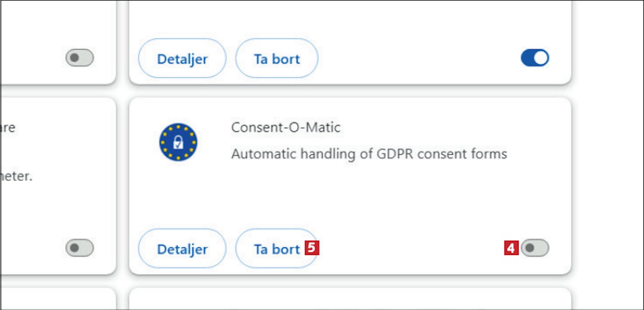Click the "Automatic handling of GDPR consent forms" description
This screenshot has height=310, width=644.
pos(369,153)
